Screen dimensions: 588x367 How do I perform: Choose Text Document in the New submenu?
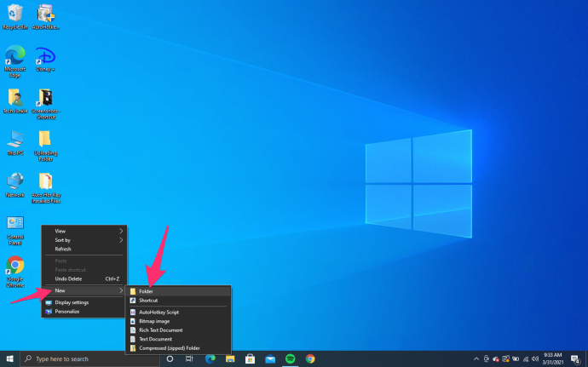178,339
